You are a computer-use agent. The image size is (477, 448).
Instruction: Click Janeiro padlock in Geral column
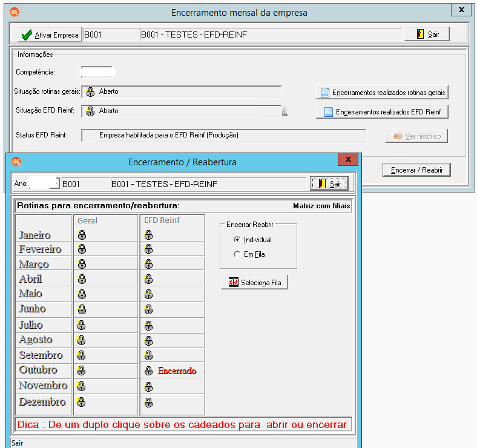82,235
